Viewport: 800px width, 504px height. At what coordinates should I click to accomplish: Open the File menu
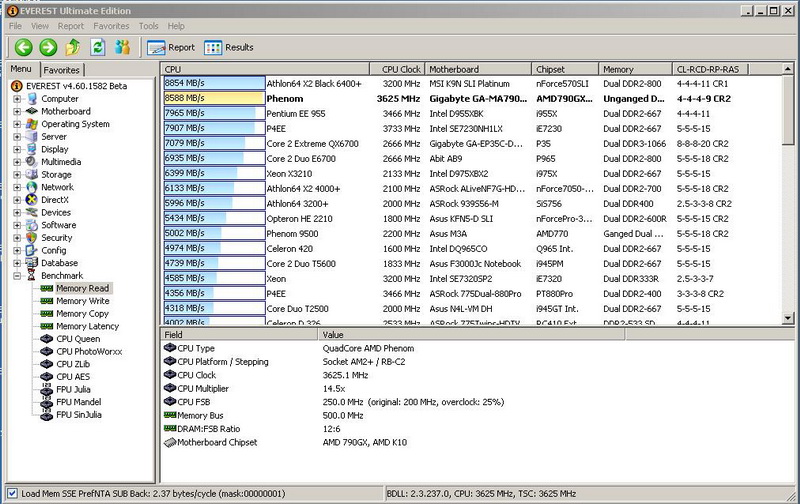(15, 26)
